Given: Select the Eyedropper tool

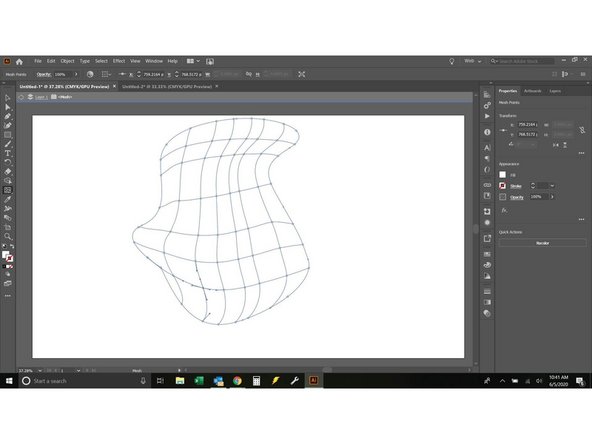Looking at the screenshot, I should (8, 199).
